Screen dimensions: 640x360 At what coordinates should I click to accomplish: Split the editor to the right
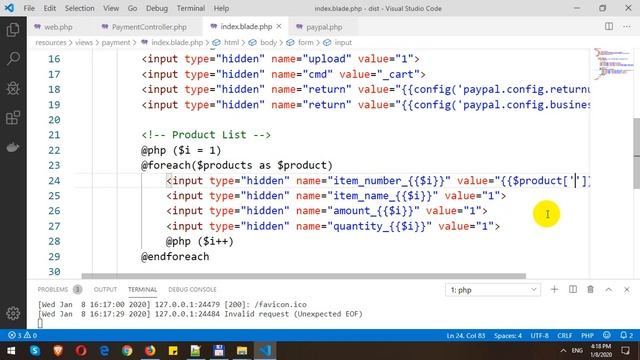pyautogui.click(x=609, y=27)
